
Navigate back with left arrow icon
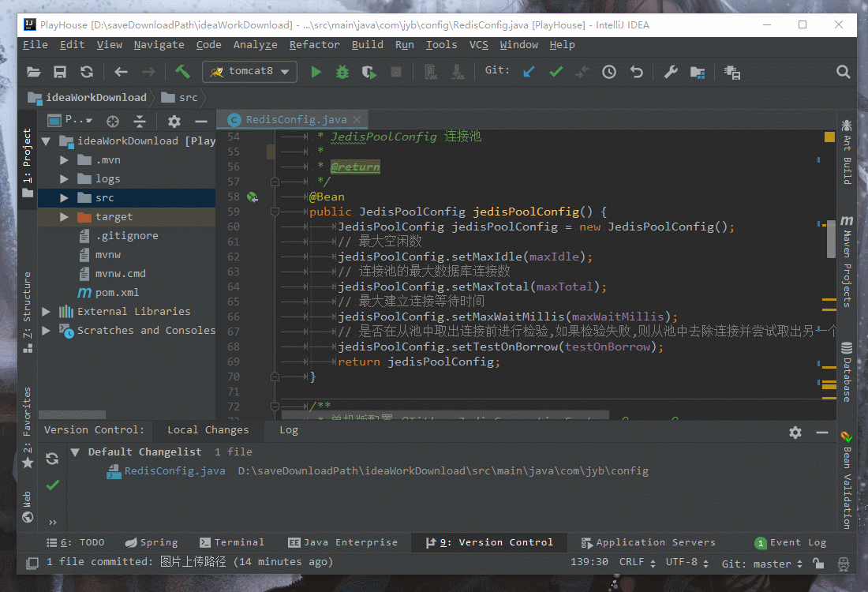(x=121, y=72)
